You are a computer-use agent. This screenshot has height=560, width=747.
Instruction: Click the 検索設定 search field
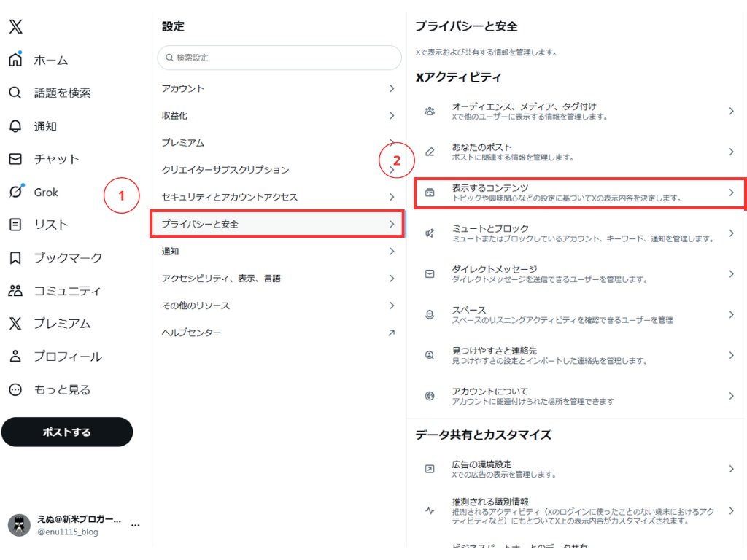click(x=279, y=58)
